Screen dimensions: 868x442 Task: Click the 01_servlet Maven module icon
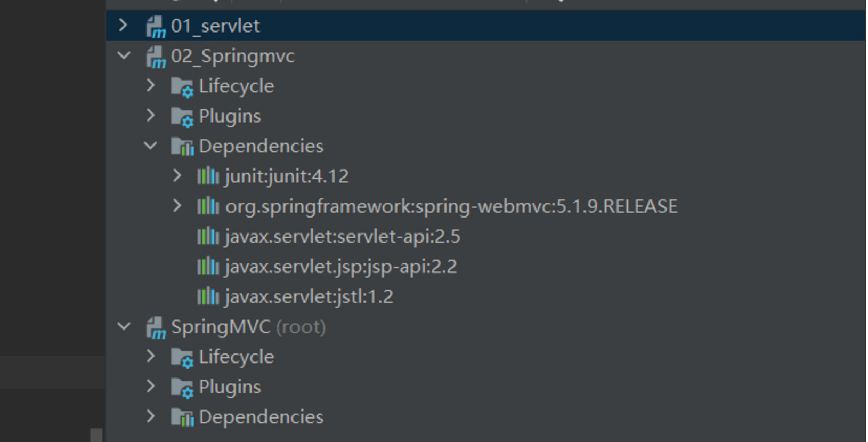156,26
